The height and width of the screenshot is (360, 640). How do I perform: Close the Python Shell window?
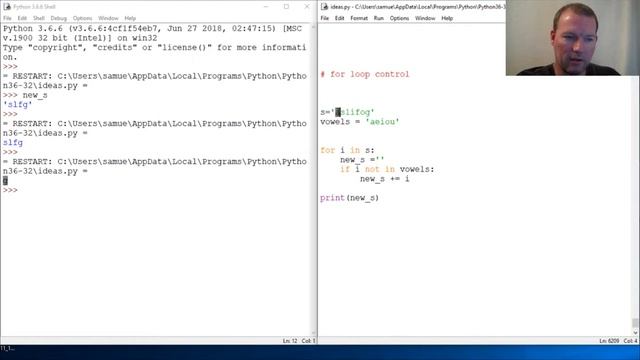point(307,7)
